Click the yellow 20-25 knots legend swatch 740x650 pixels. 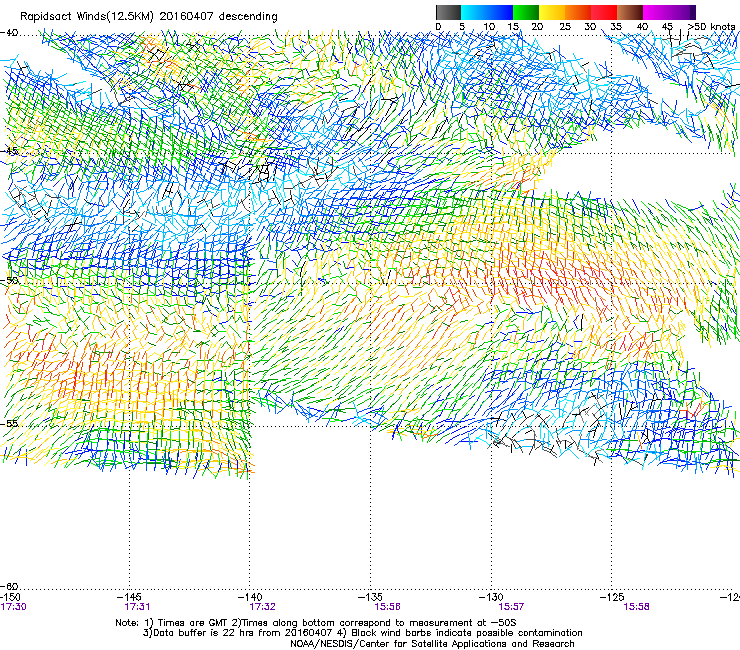[552, 12]
